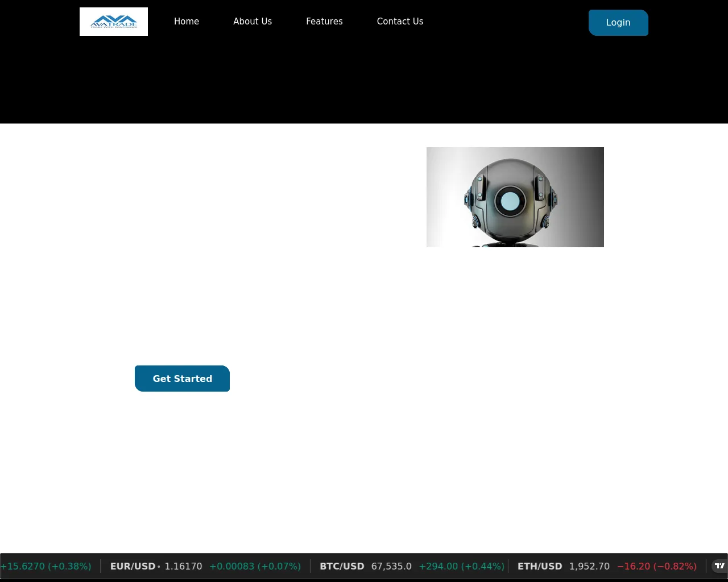Image resolution: width=728 pixels, height=582 pixels.
Task: Click the AvaTrade logo in the header
Action: 114,22
